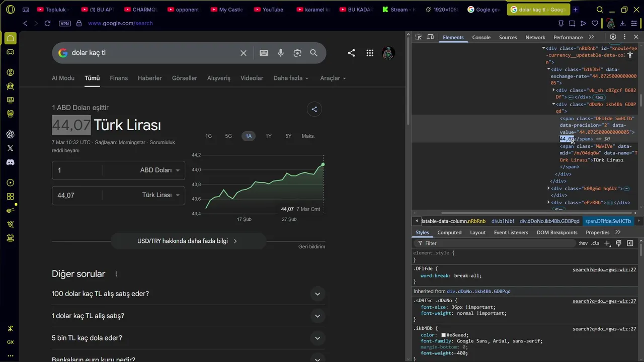Click div.b1hJbf in the breadcrumb bar
The height and width of the screenshot is (362, 644).
click(x=503, y=221)
